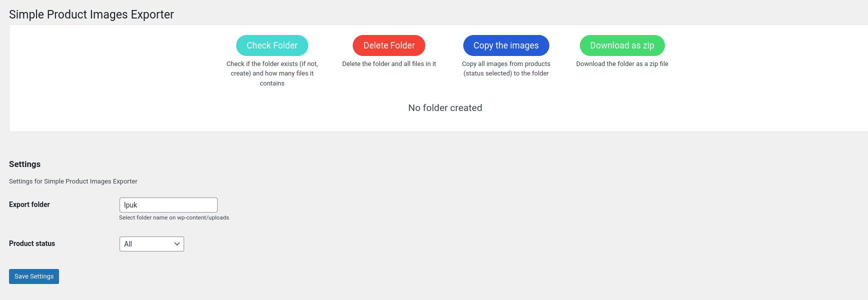
Task: Click the Check Folder button
Action: pyautogui.click(x=272, y=45)
